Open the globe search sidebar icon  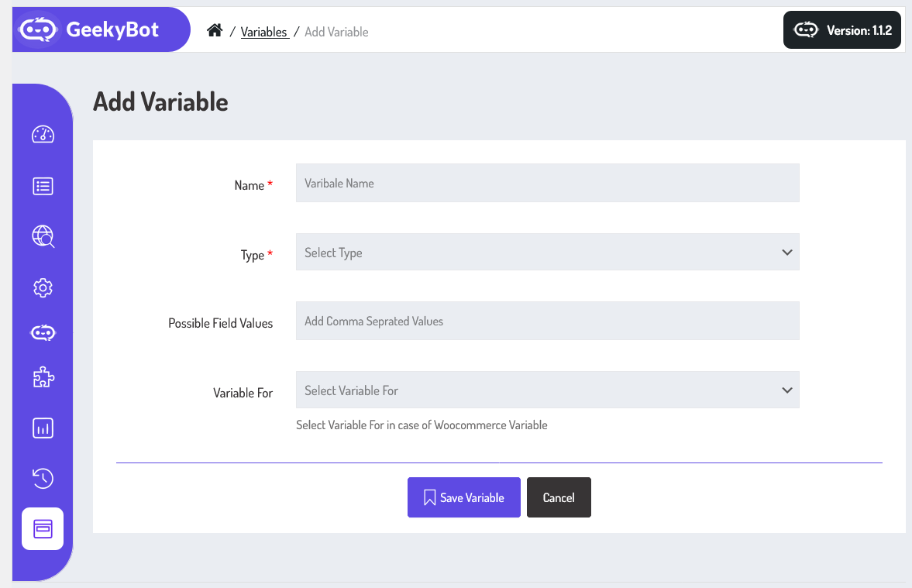43,236
